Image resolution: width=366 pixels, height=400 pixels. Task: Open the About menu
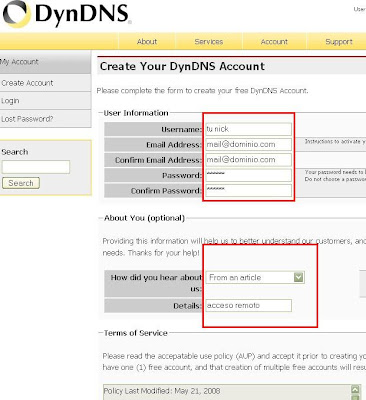point(147,42)
